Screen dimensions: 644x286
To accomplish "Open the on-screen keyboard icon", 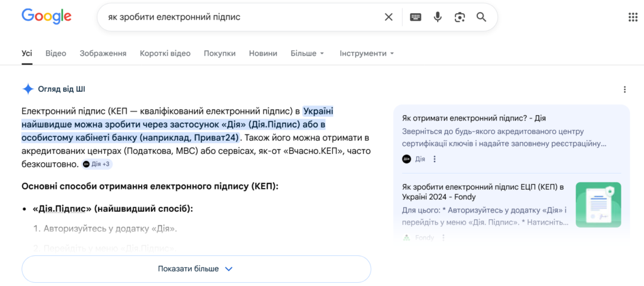I will pyautogui.click(x=416, y=17).
